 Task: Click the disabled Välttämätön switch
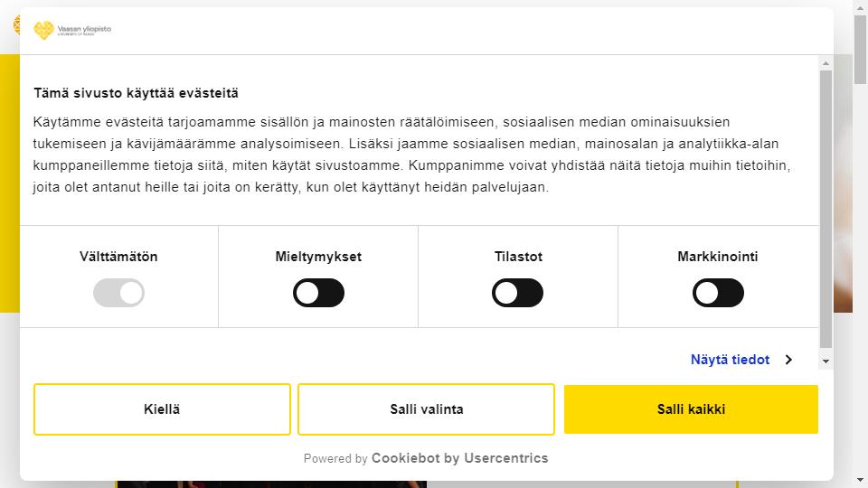coord(118,293)
